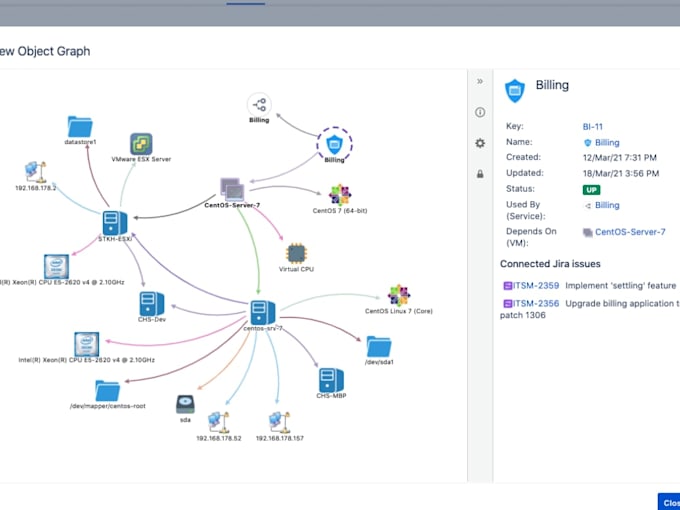Viewport: 680px width, 510px height.
Task: Click the STKH-ESXi host node
Action: (115, 223)
